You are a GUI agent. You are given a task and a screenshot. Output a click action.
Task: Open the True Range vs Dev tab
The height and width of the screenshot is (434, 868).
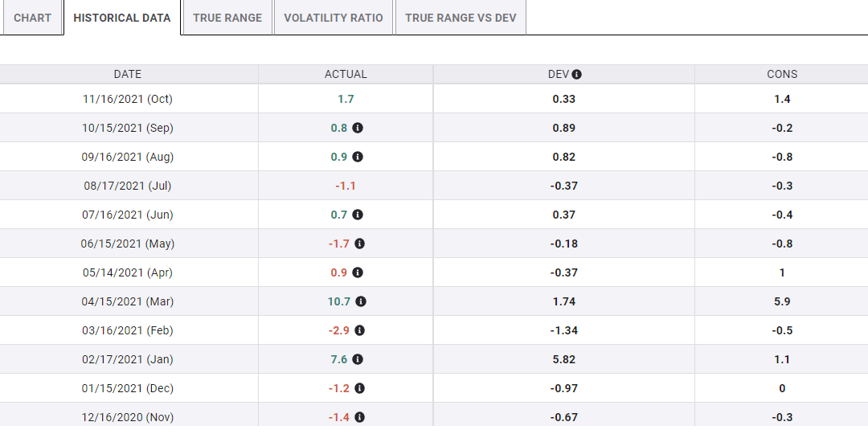(x=461, y=18)
